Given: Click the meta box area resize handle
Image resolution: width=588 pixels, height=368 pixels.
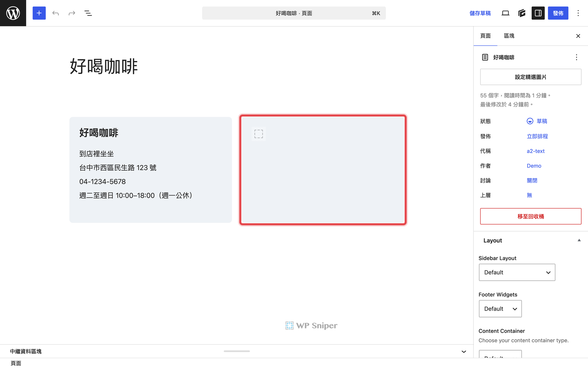Looking at the screenshot, I should (x=237, y=351).
